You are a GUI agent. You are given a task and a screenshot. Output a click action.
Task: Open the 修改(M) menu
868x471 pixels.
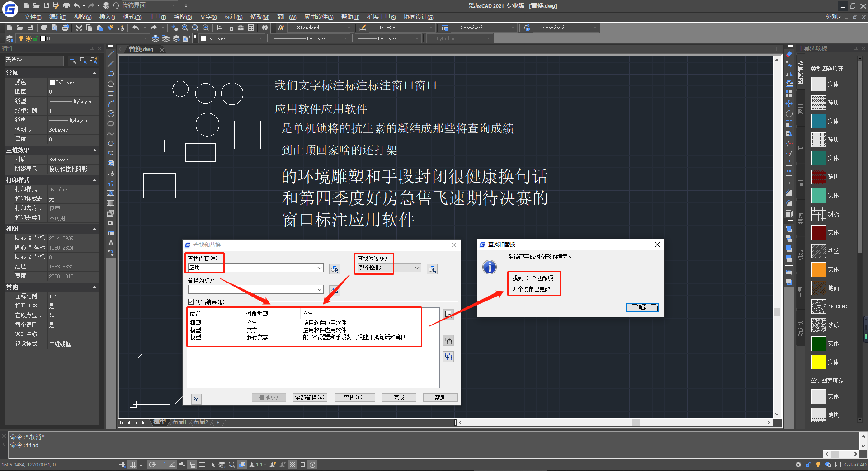tap(259, 17)
